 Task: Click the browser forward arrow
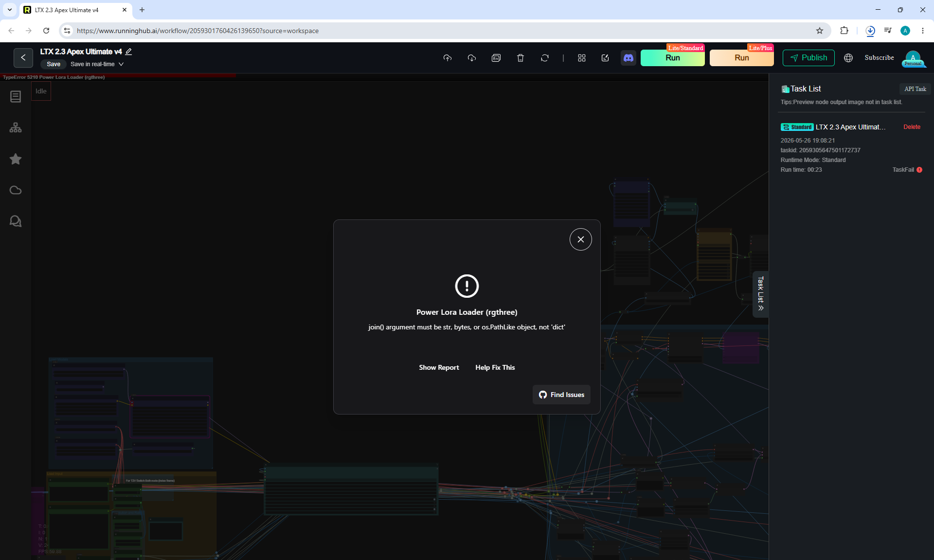(29, 31)
